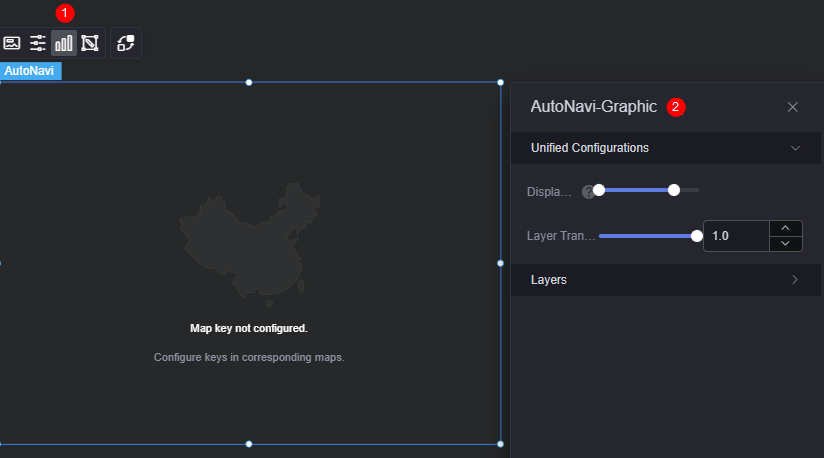Open the image settings toolbar icon

[x=12, y=43]
